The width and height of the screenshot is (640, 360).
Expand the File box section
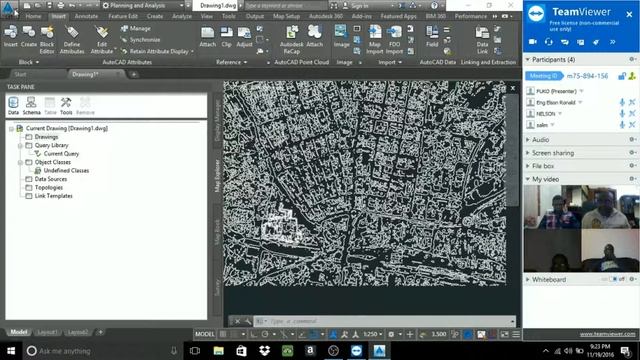tap(527, 166)
